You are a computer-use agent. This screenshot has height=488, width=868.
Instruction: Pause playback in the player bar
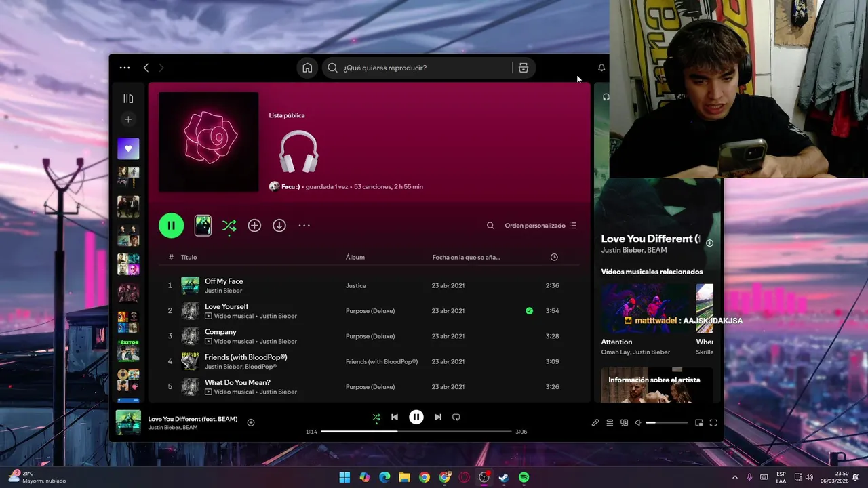(x=416, y=418)
